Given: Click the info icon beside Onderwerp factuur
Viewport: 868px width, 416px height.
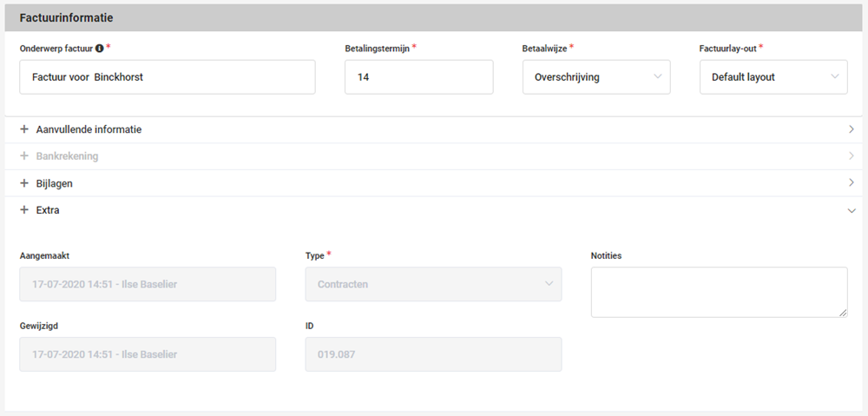Looking at the screenshot, I should tap(100, 49).
